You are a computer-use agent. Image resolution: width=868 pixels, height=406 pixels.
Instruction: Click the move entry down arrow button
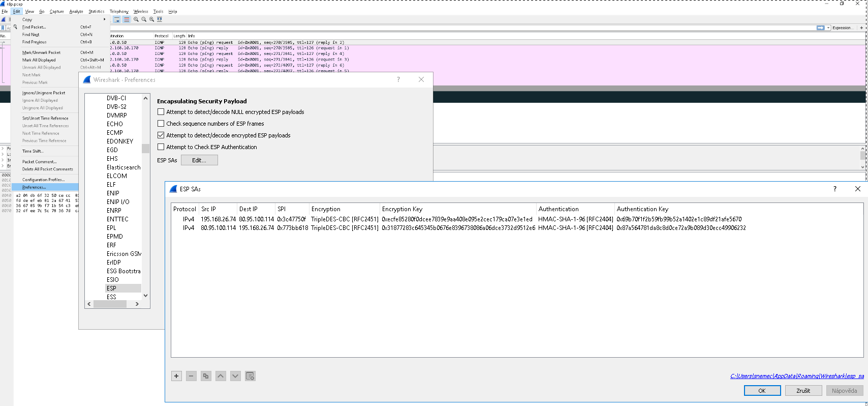pos(235,376)
